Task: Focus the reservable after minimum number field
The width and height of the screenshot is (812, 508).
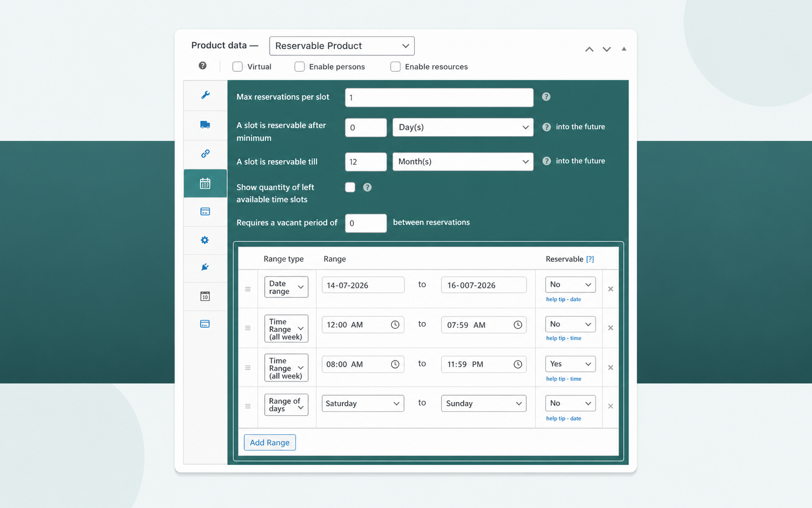Action: point(366,128)
